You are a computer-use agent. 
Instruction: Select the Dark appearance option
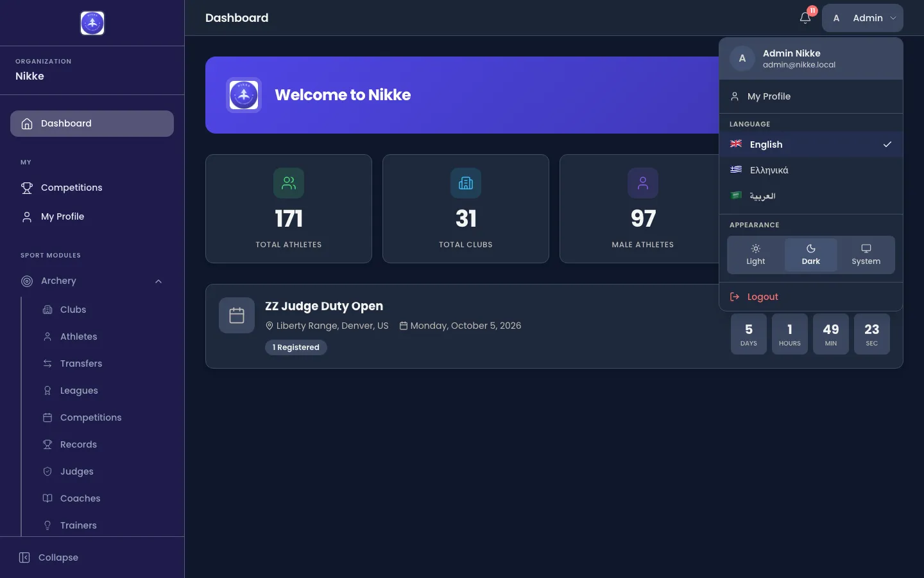pos(811,255)
